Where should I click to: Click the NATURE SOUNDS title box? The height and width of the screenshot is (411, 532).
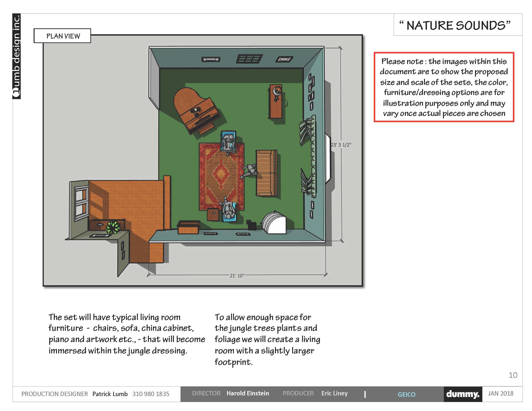pyautogui.click(x=457, y=25)
